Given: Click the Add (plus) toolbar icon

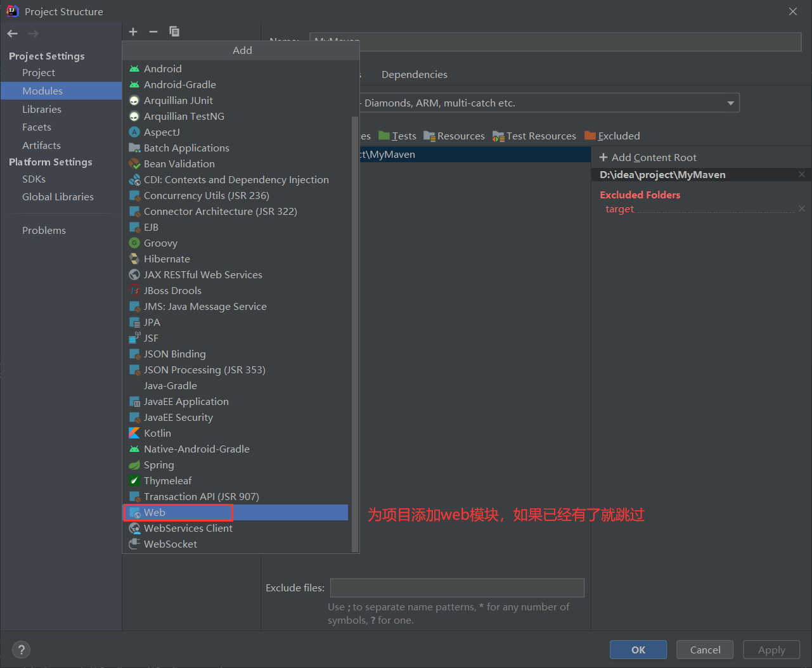Looking at the screenshot, I should [x=133, y=32].
